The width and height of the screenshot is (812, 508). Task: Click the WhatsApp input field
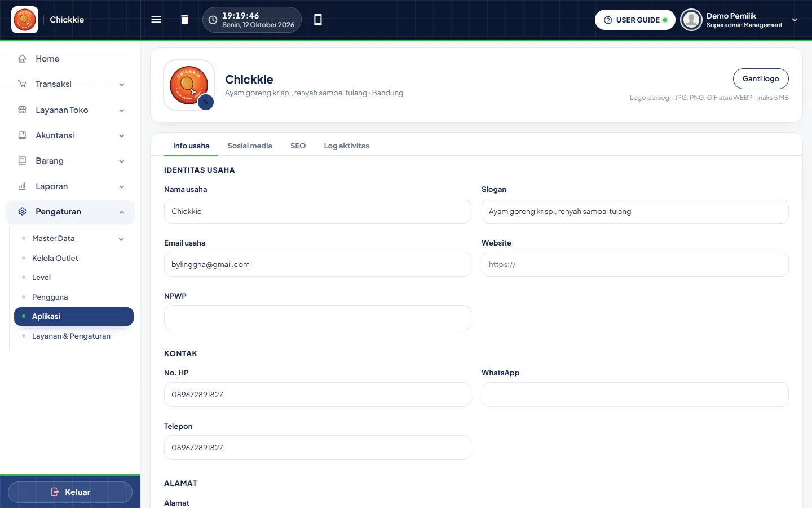coord(635,395)
